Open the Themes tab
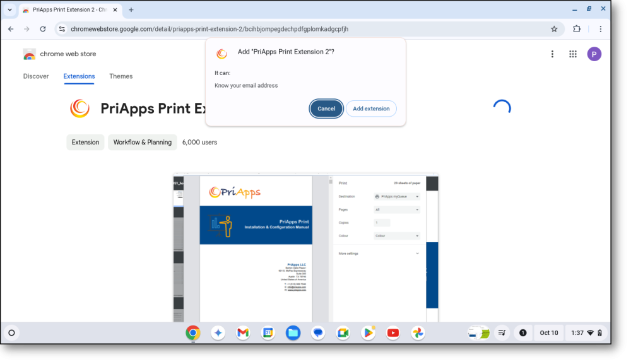Viewport: 631px width, 364px height. (x=121, y=76)
